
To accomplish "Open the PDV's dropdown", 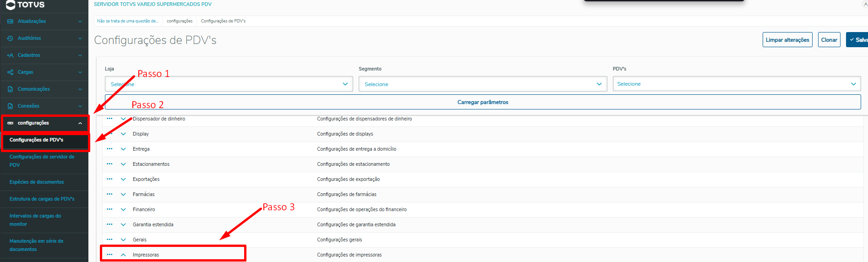I will click(x=737, y=84).
